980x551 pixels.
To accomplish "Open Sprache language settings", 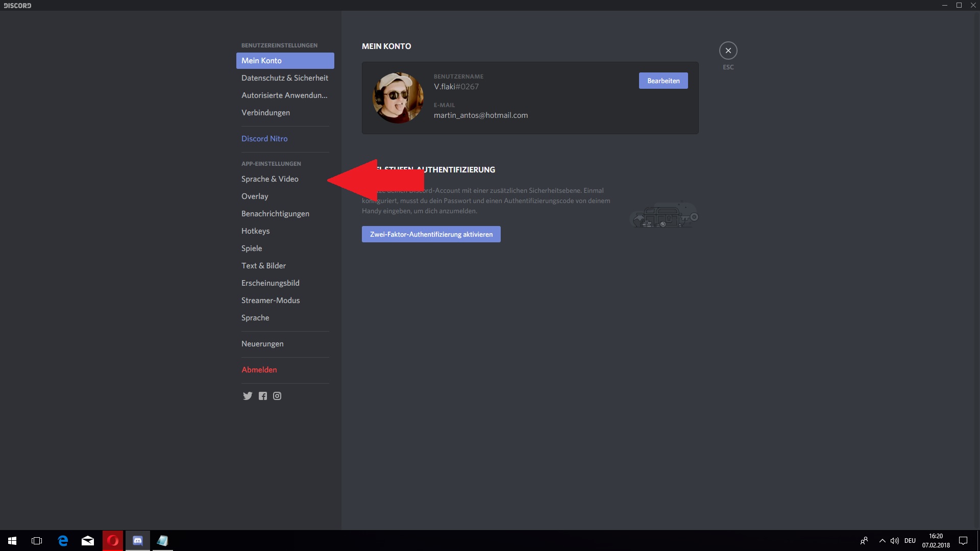I will (285, 318).
